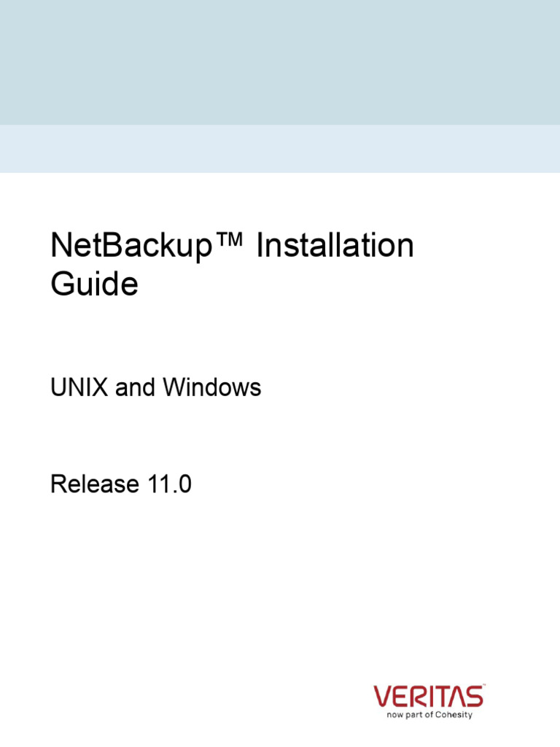Click blank white area between subtitle and release
Image resolution: width=560 pixels, height=747 pixels.
(x=280, y=436)
